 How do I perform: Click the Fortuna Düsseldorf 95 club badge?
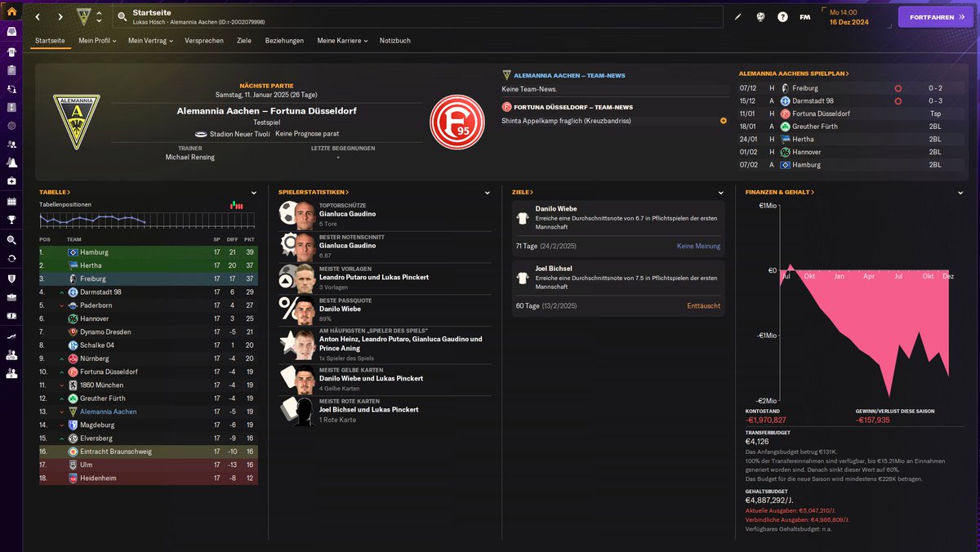(x=457, y=122)
